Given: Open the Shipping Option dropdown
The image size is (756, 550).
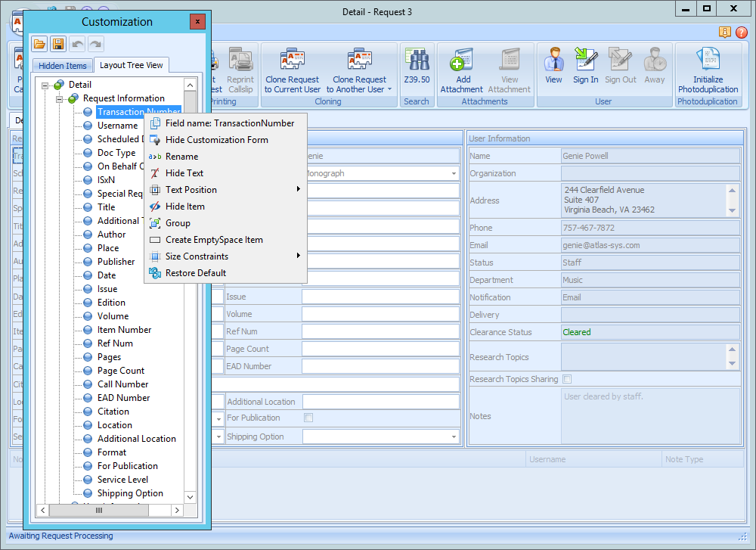Looking at the screenshot, I should (x=454, y=437).
